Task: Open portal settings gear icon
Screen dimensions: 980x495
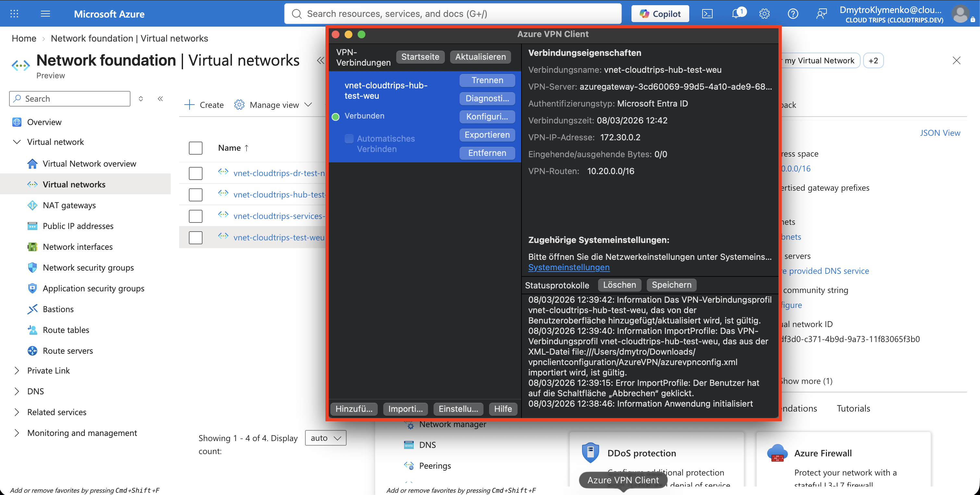Action: point(764,14)
